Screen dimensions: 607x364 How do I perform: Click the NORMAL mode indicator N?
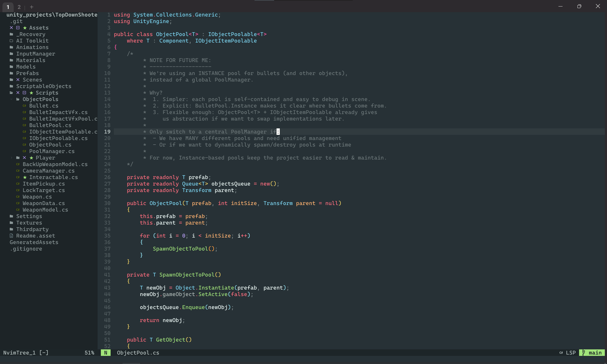[105, 353]
